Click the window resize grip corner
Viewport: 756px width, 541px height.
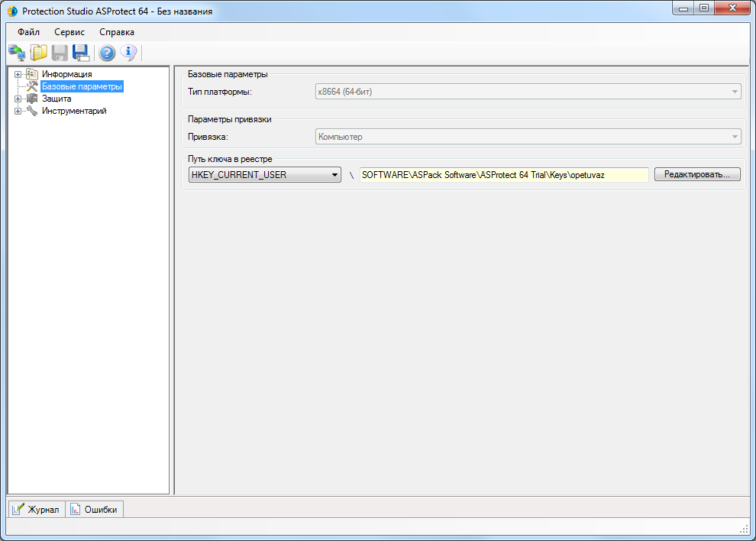(744, 530)
